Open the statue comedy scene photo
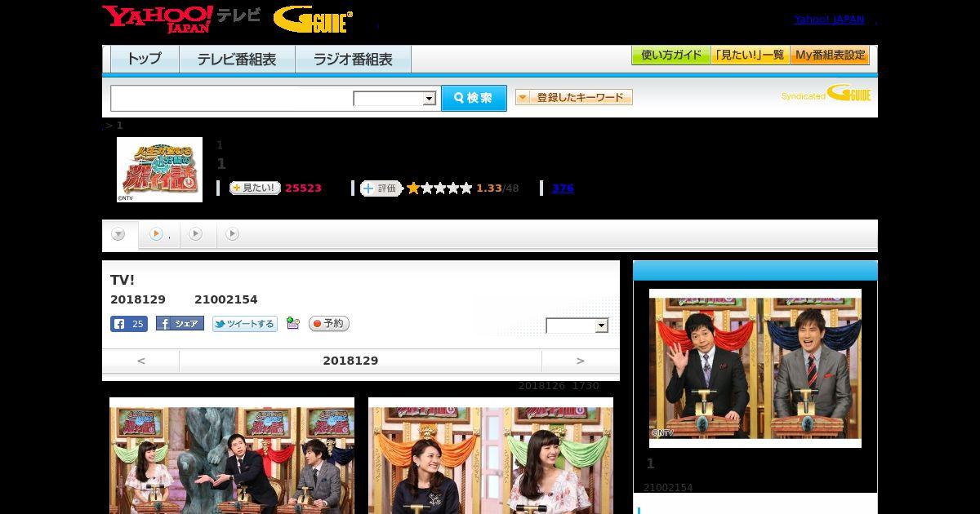 [x=232, y=455]
